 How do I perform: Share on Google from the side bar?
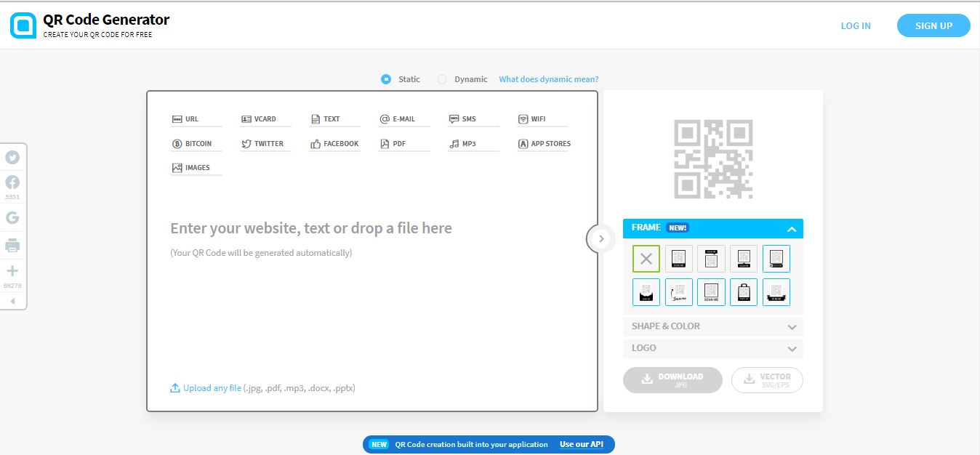coord(12,217)
